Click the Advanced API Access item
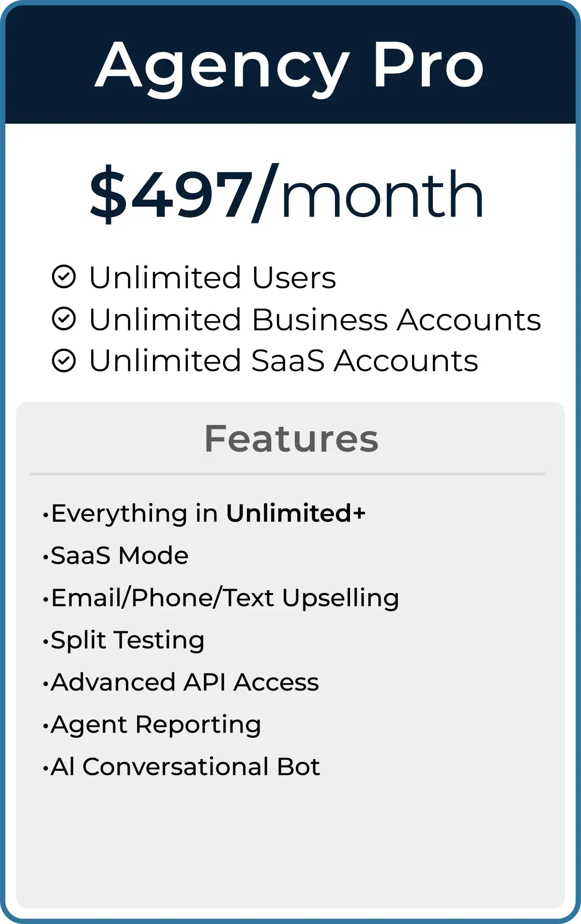The image size is (581, 924). [181, 682]
